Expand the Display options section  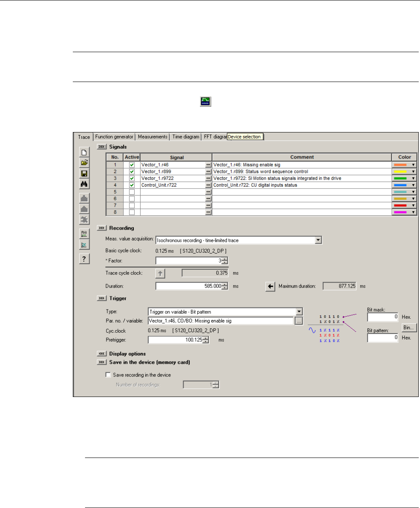102,354
